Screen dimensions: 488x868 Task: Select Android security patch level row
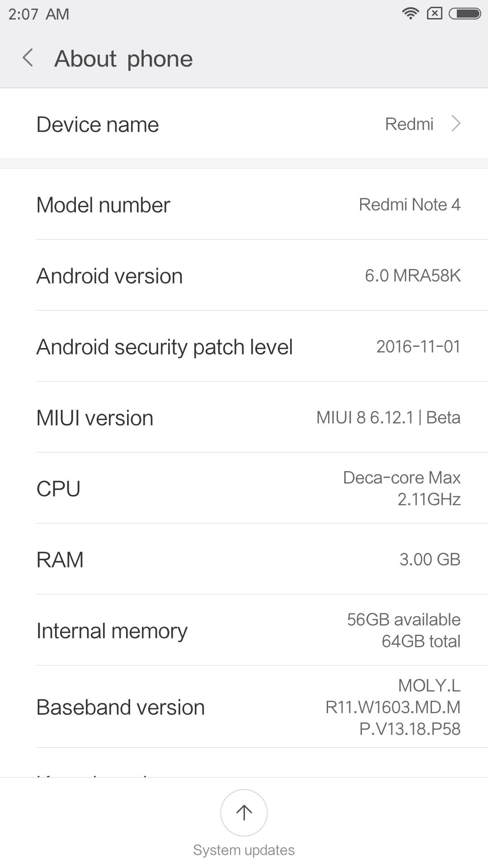244,346
